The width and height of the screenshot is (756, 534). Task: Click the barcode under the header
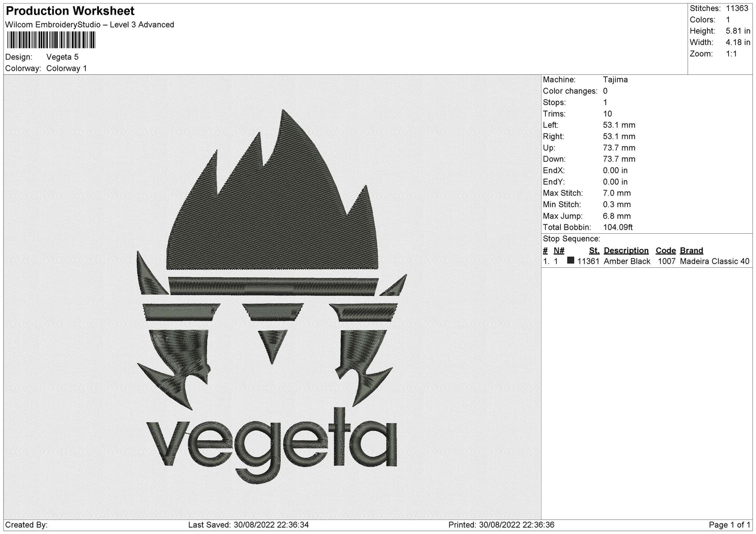pyautogui.click(x=51, y=40)
